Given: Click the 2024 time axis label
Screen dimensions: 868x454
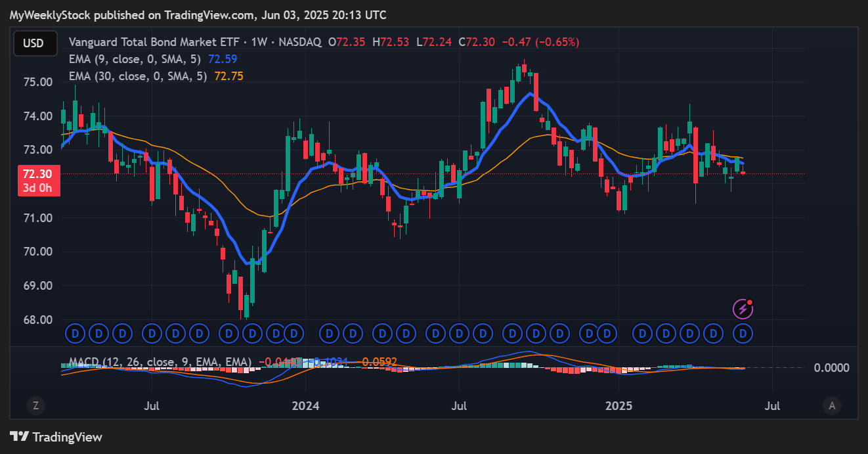Looking at the screenshot, I should tap(305, 406).
